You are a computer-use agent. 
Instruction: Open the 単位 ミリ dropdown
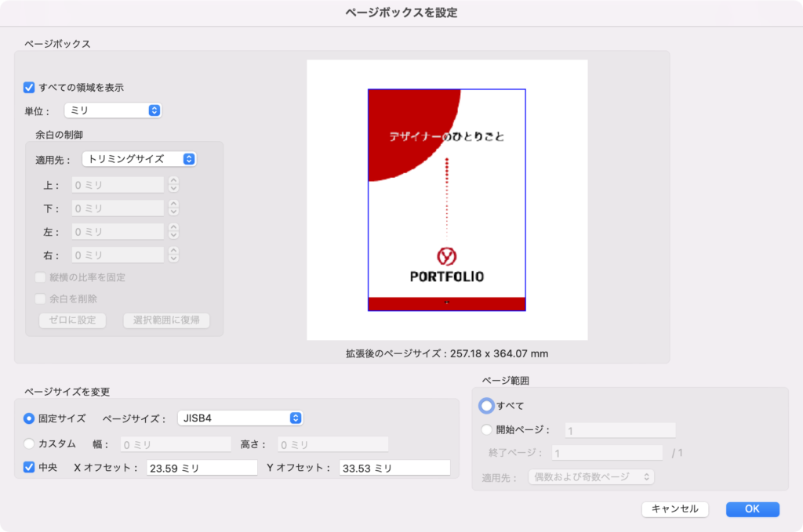[113, 110]
